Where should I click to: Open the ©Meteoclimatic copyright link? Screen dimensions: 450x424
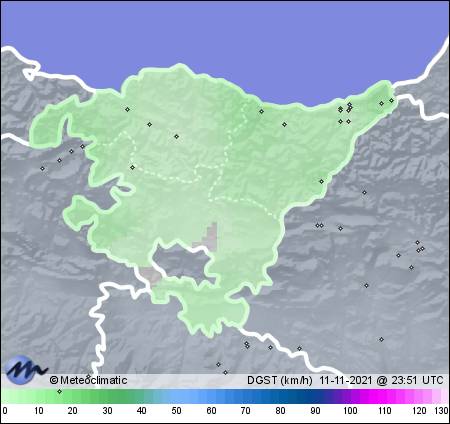click(x=88, y=380)
